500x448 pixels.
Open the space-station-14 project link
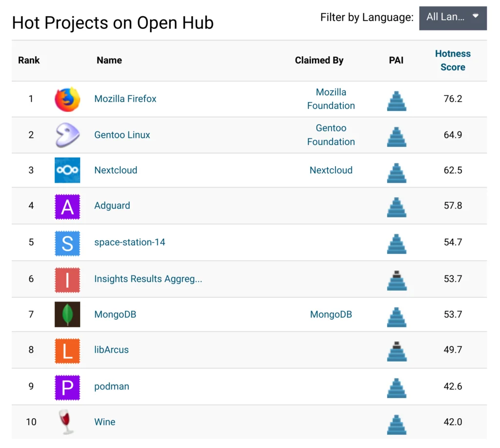click(129, 242)
